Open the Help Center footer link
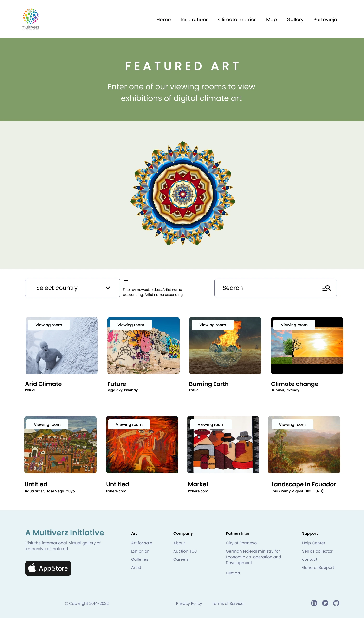The image size is (364, 618). (x=313, y=543)
